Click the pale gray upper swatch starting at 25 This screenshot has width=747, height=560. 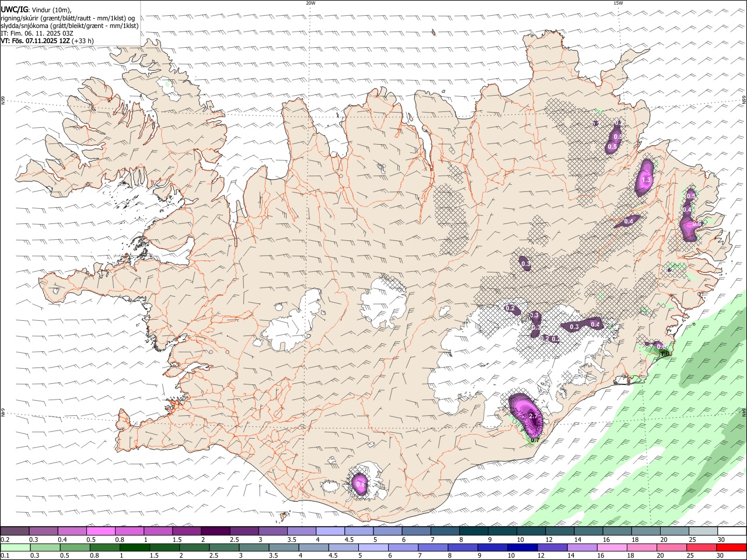(x=703, y=531)
